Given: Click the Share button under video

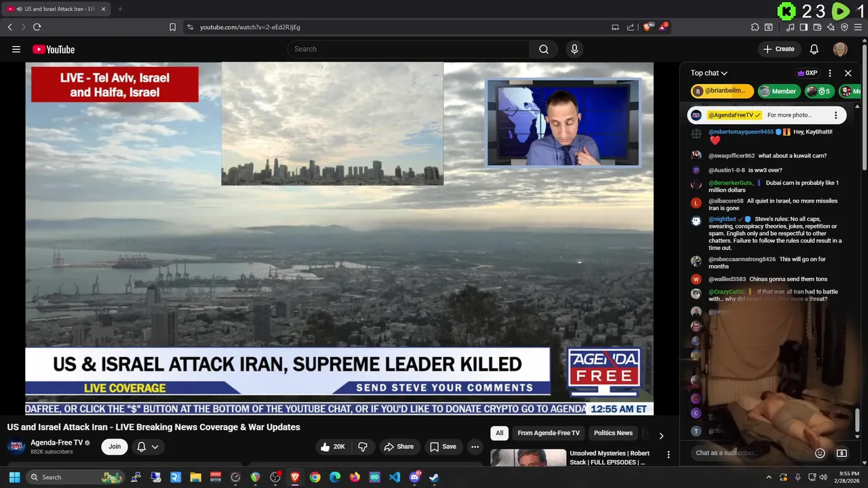Looking at the screenshot, I should pyautogui.click(x=399, y=447).
